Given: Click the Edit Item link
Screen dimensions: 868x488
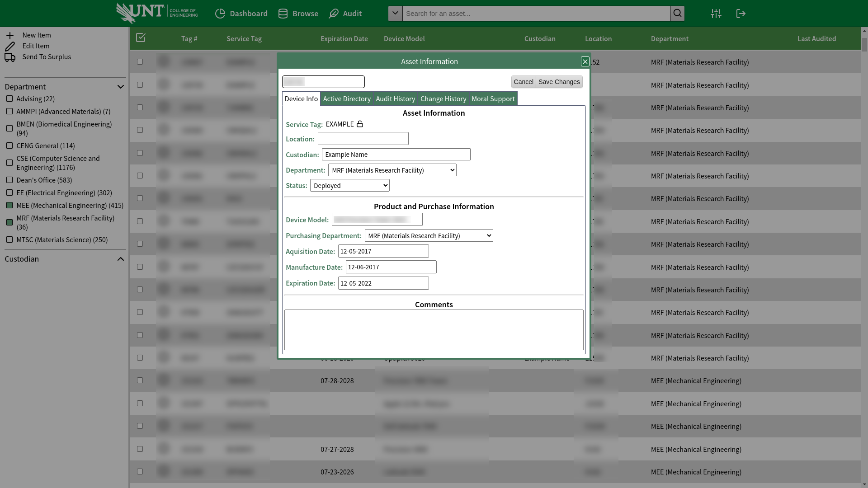Looking at the screenshot, I should click(36, 46).
